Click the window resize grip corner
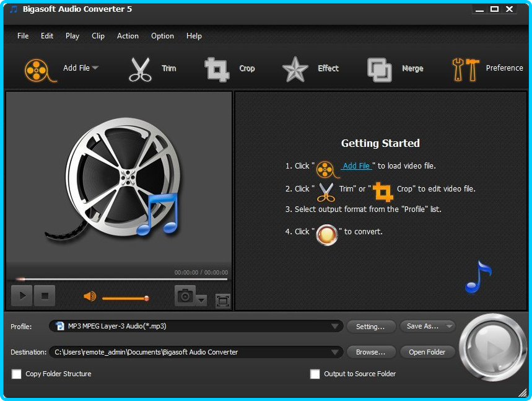This screenshot has height=401, width=532. point(523,392)
